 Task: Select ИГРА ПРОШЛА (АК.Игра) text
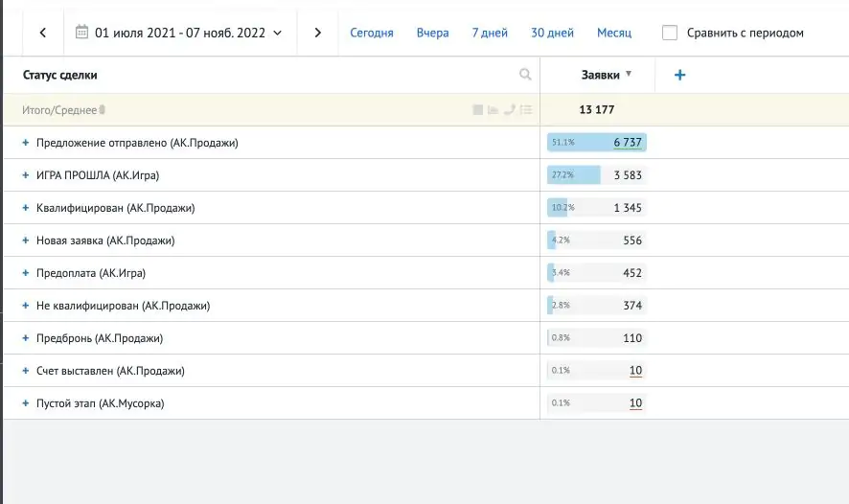[98, 175]
